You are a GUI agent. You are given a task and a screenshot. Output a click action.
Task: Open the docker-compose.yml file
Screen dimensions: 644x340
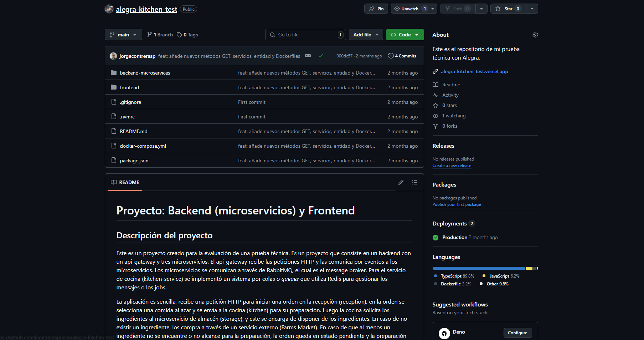click(x=143, y=146)
